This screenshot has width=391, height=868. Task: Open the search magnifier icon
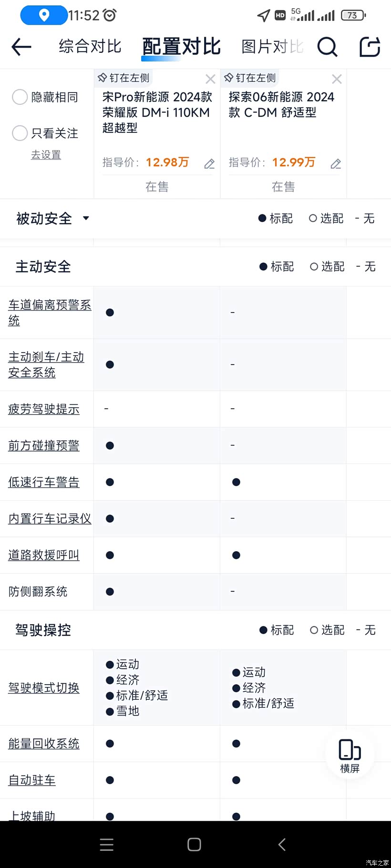(x=327, y=47)
